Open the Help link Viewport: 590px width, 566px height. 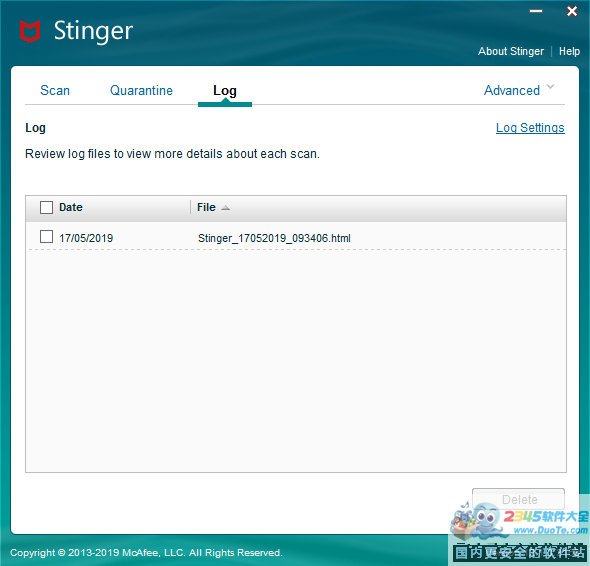click(569, 51)
